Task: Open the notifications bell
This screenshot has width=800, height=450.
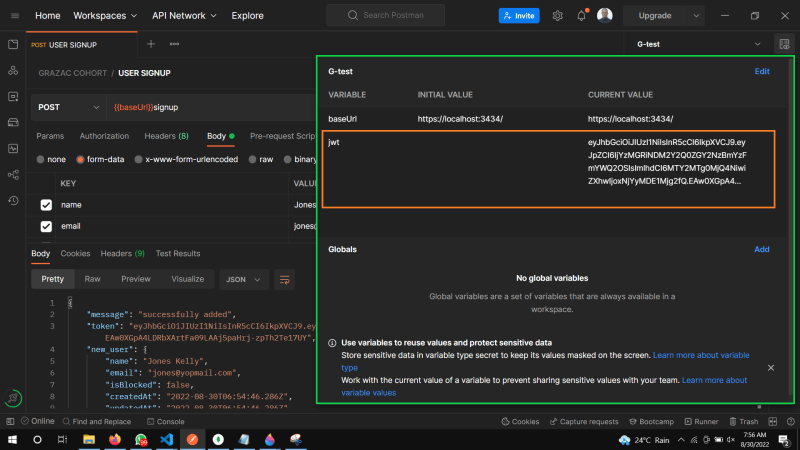Action: [x=581, y=16]
